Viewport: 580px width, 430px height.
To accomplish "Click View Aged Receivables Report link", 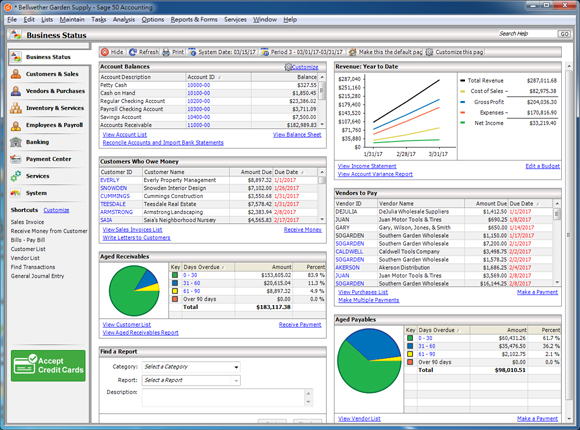I will point(141,333).
